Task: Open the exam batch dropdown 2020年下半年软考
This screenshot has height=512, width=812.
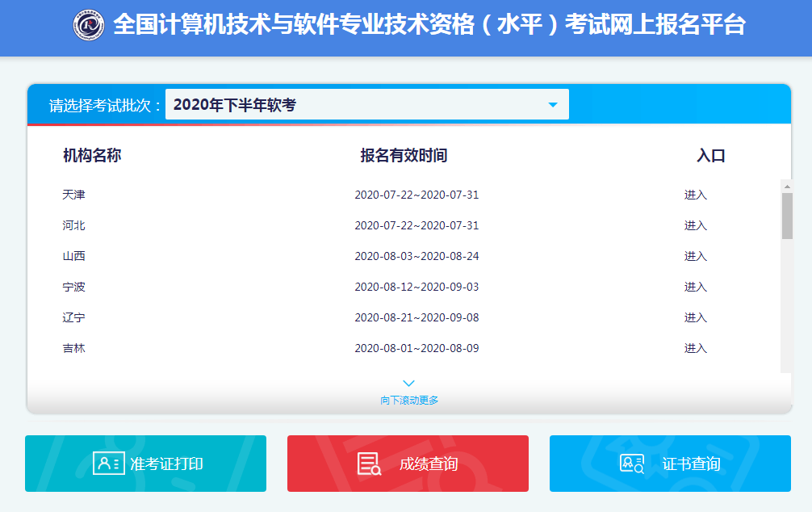Action: (x=366, y=104)
